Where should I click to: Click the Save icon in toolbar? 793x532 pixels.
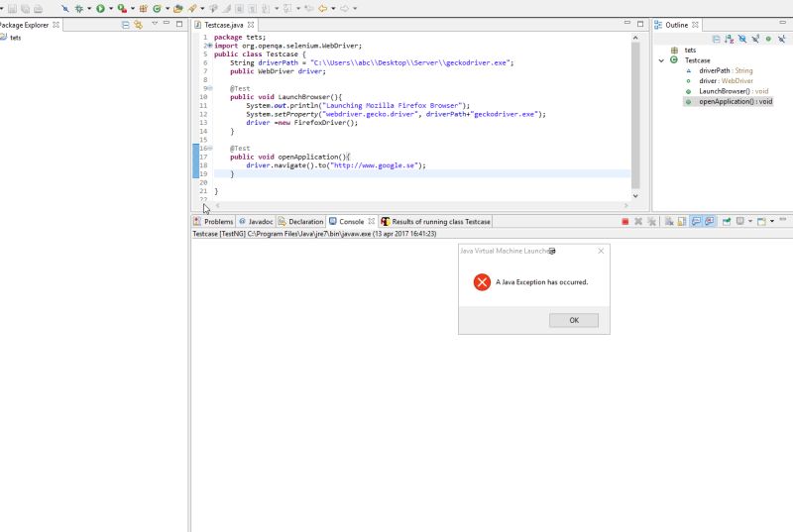[12, 9]
